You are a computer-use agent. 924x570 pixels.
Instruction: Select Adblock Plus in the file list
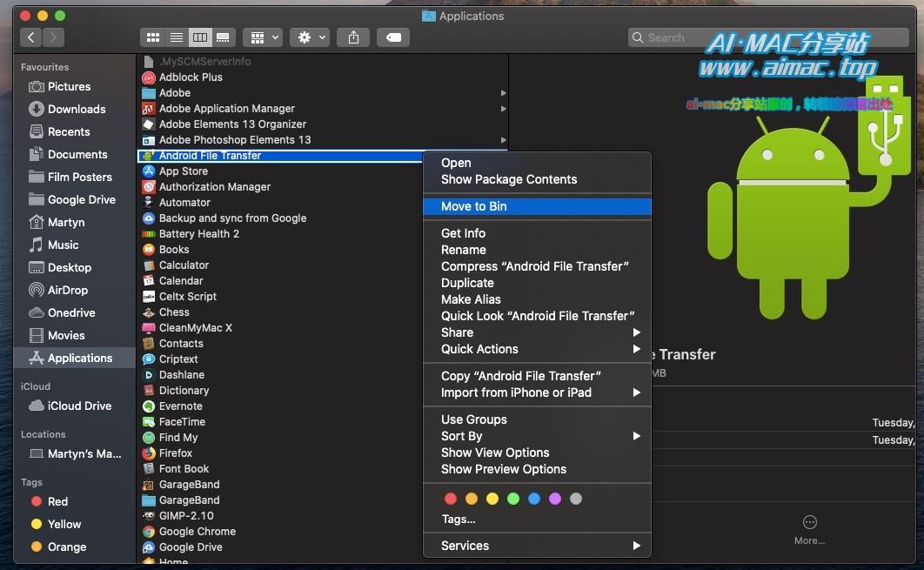tap(322, 77)
